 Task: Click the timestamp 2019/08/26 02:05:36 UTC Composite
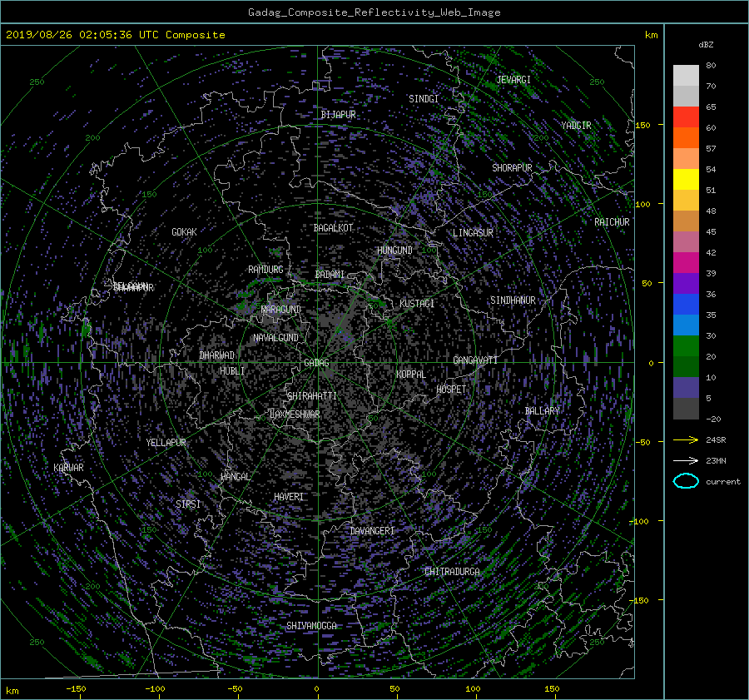coord(115,35)
